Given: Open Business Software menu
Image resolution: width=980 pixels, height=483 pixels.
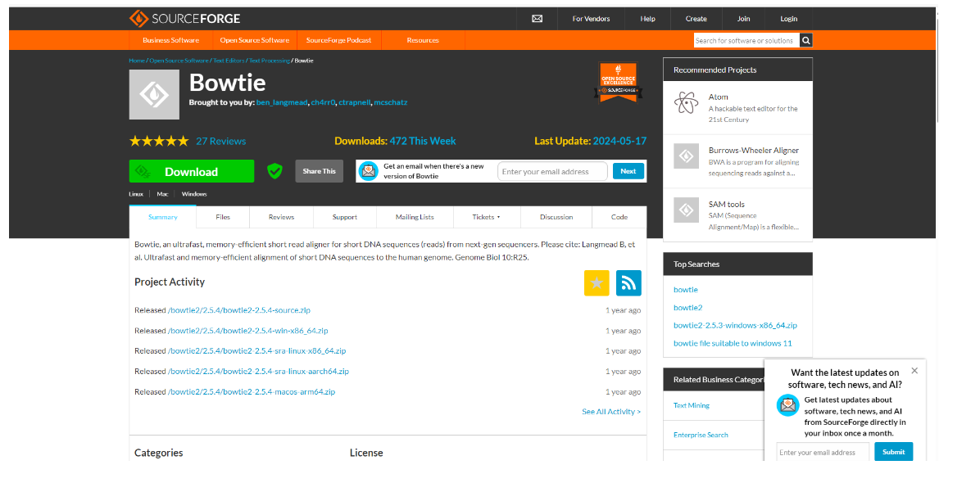Looking at the screenshot, I should tap(170, 40).
